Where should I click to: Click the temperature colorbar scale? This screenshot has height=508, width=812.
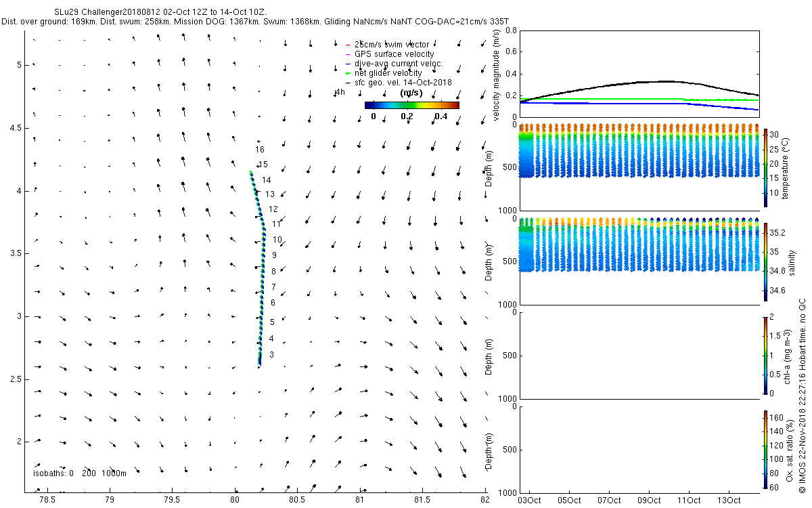pyautogui.click(x=765, y=167)
